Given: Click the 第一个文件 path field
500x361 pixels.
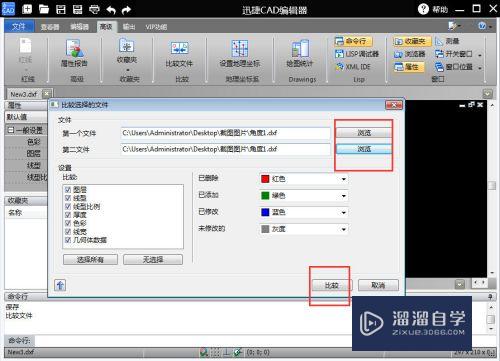Looking at the screenshot, I should click(x=225, y=133).
